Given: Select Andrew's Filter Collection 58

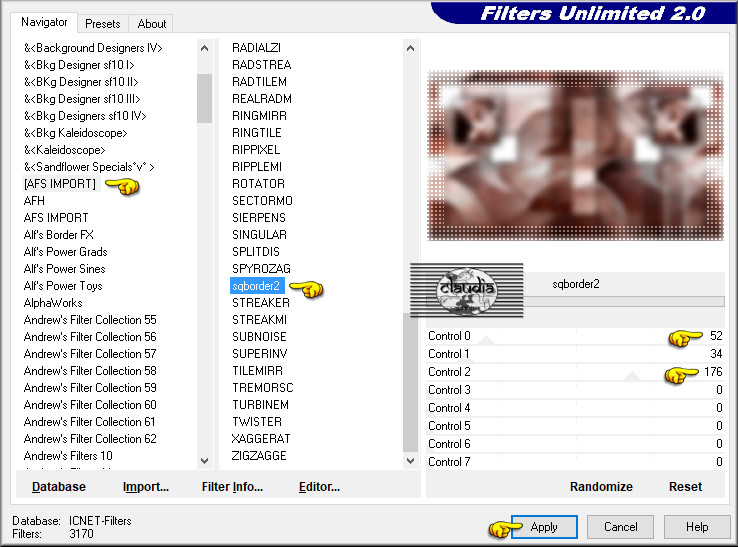Looking at the screenshot, I should 90,370.
